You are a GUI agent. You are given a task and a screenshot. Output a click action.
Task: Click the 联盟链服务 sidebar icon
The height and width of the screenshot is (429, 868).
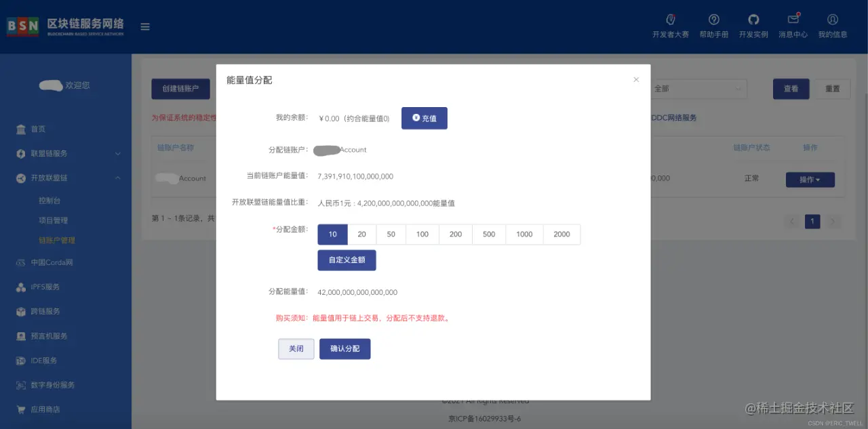pos(21,154)
